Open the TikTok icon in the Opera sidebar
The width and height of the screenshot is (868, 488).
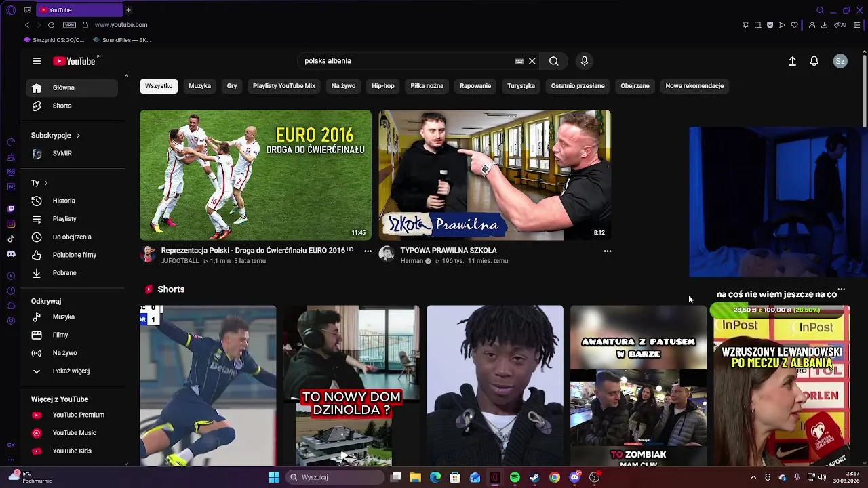click(11, 239)
